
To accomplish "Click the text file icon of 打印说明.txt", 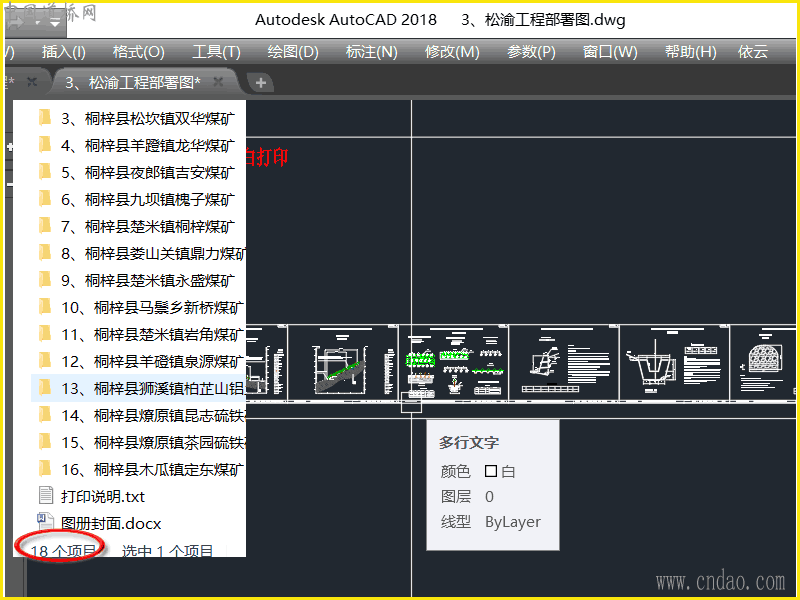I will point(46,495).
